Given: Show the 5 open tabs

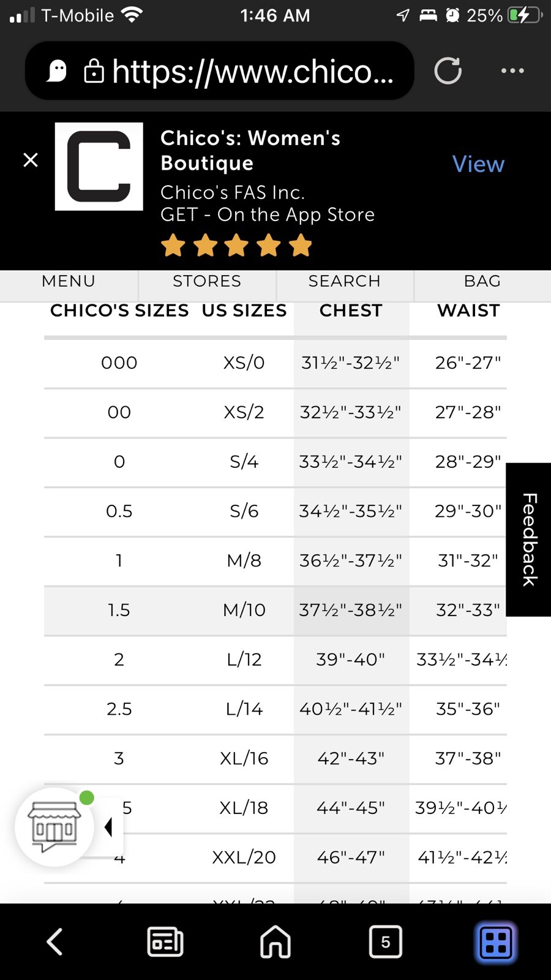Looking at the screenshot, I should click(386, 941).
